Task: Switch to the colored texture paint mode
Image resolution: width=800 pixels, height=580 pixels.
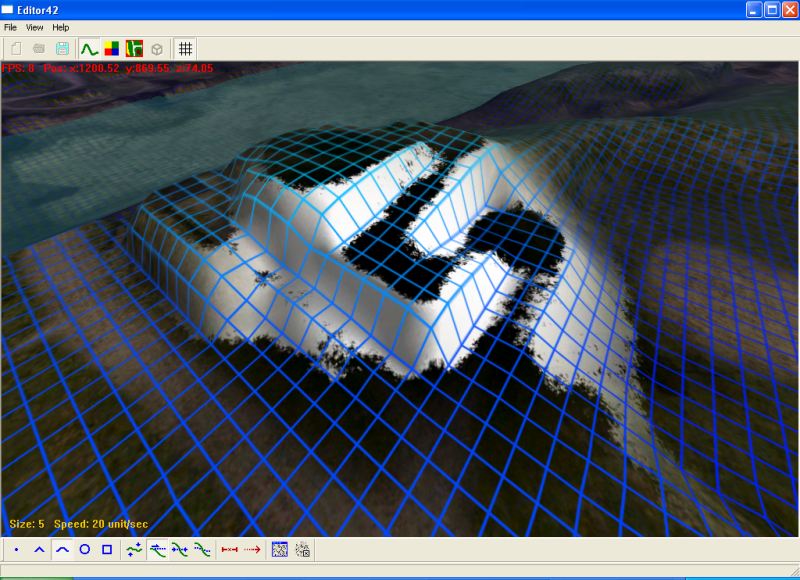Action: click(112, 48)
